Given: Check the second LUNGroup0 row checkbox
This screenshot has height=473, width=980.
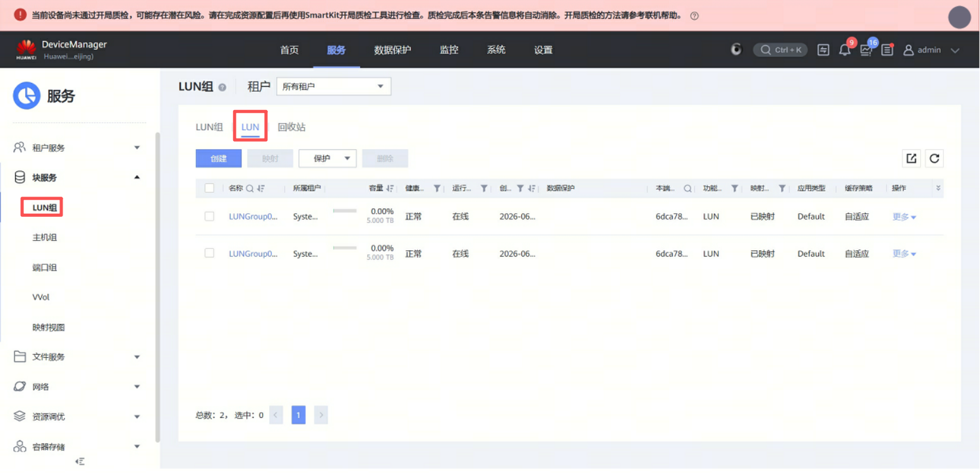Looking at the screenshot, I should point(210,253).
